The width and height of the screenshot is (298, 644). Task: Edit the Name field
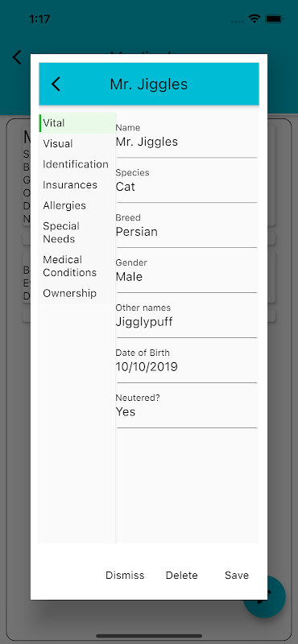point(187,136)
